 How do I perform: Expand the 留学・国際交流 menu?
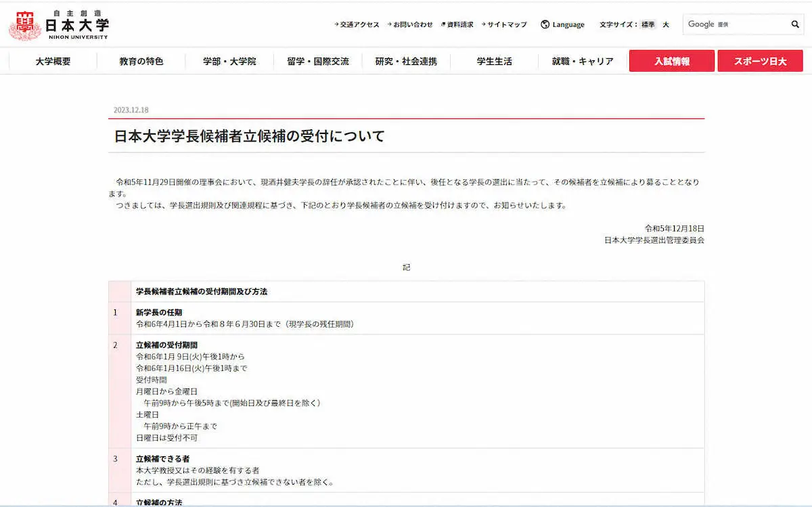[x=318, y=62]
